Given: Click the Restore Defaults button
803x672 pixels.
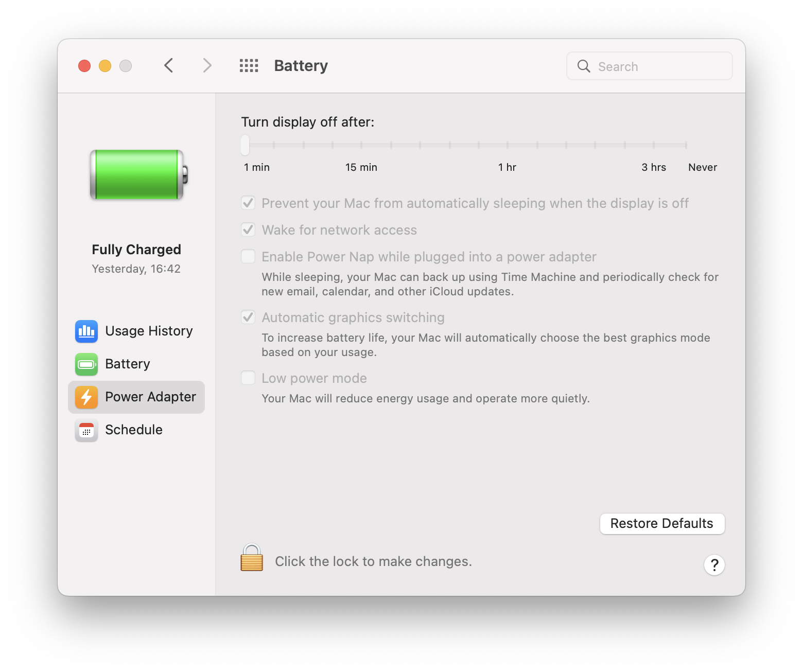Looking at the screenshot, I should (x=662, y=524).
